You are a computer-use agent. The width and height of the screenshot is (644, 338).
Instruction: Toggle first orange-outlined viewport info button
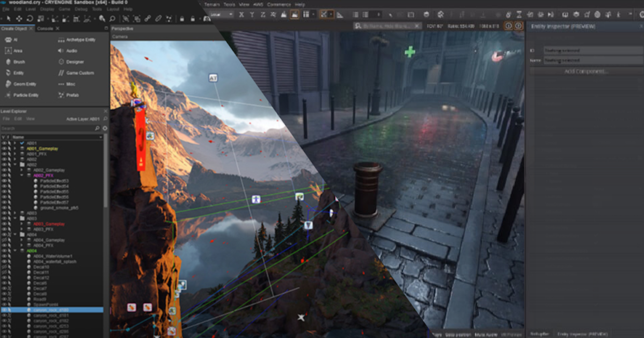coord(508,26)
